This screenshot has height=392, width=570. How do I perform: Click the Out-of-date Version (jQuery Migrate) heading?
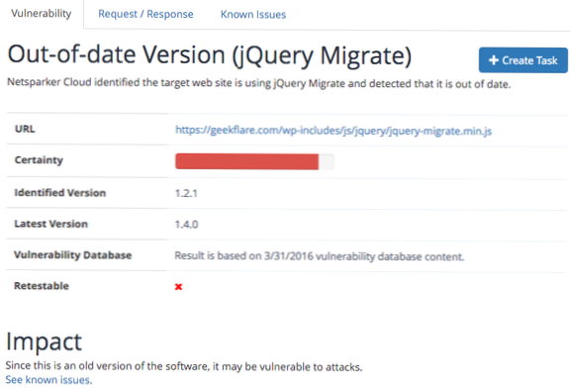click(x=210, y=55)
